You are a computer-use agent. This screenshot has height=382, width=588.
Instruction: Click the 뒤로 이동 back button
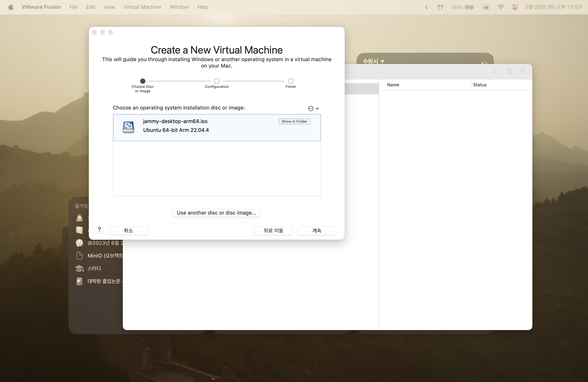click(x=273, y=231)
